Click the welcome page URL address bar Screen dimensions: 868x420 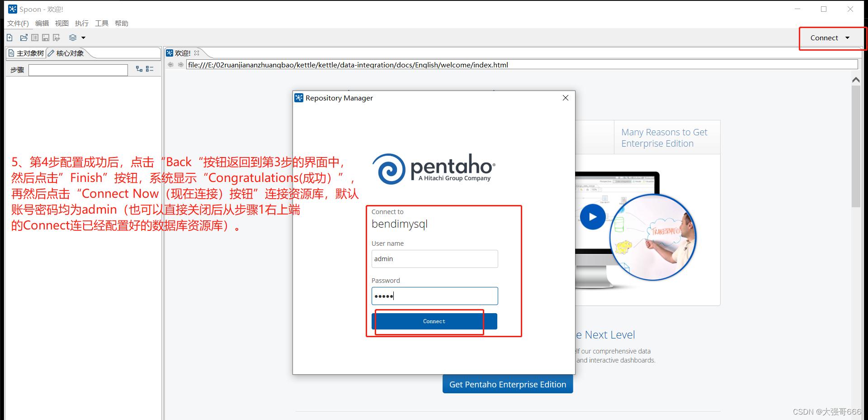(x=522, y=65)
